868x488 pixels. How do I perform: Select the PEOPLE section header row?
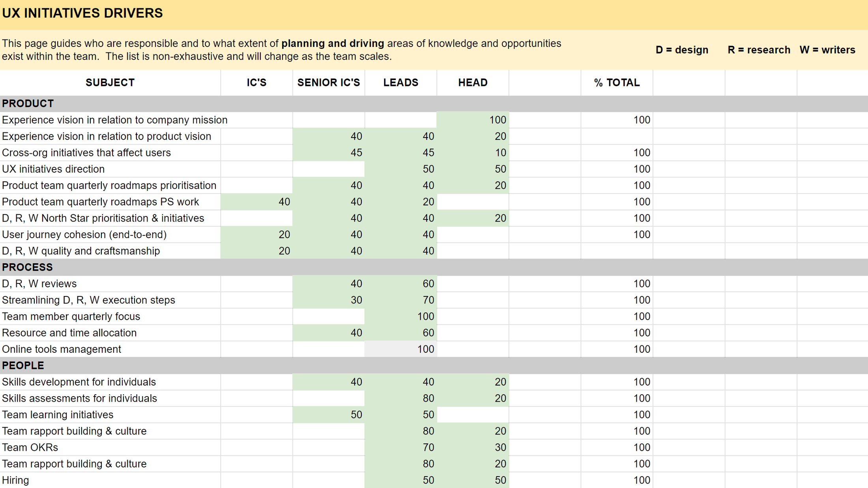(23, 365)
